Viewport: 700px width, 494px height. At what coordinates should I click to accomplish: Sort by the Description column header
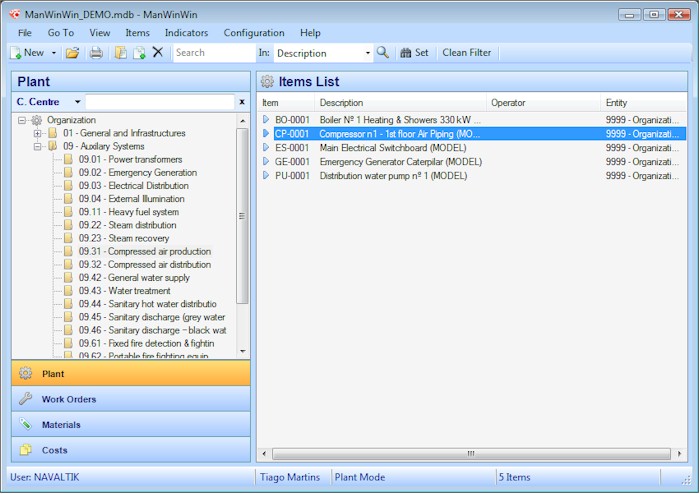[x=400, y=103]
